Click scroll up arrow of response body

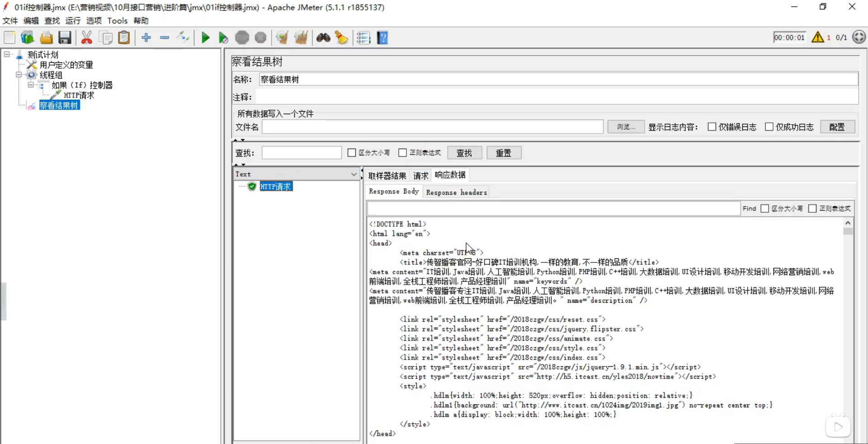[848, 223]
